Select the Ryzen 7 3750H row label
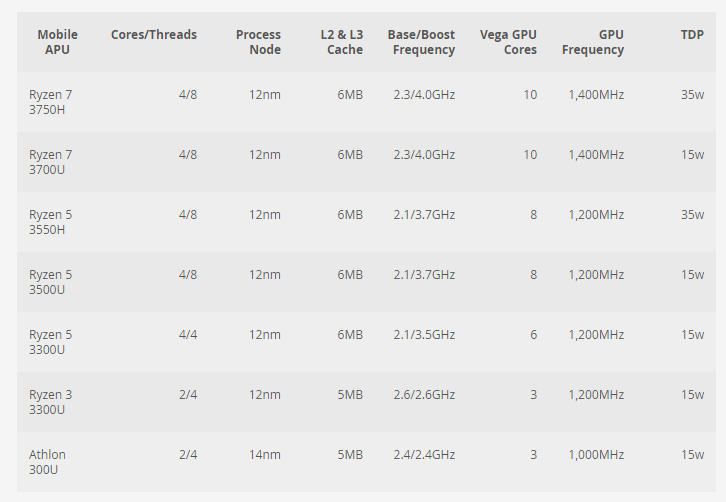726x502 pixels. click(50, 102)
